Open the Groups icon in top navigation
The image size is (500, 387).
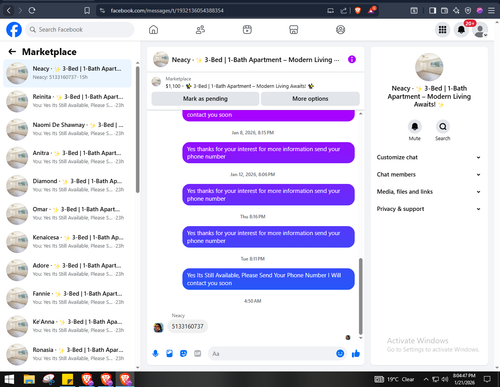tap(340, 30)
